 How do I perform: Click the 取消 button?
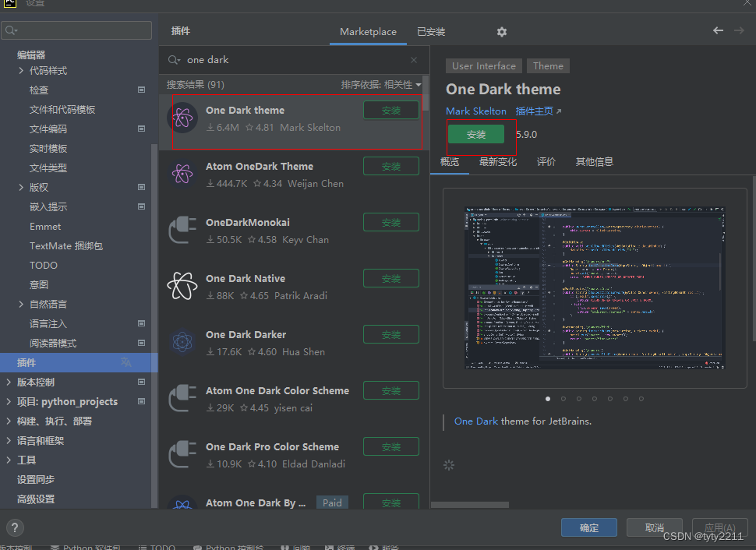(654, 528)
